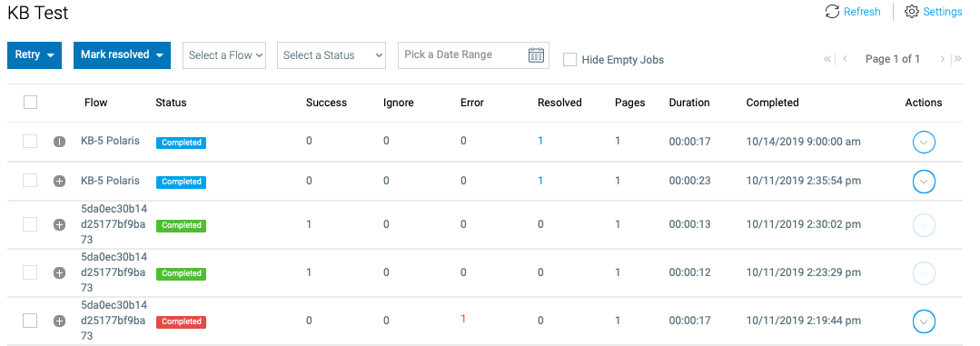Click green Completed badge on 2:30:02 pm row
Viewport: 980px width, 346px height.
click(x=182, y=225)
